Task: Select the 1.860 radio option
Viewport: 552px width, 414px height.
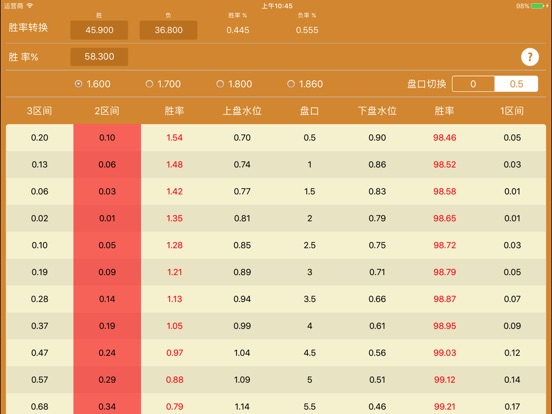Action: coord(305,84)
